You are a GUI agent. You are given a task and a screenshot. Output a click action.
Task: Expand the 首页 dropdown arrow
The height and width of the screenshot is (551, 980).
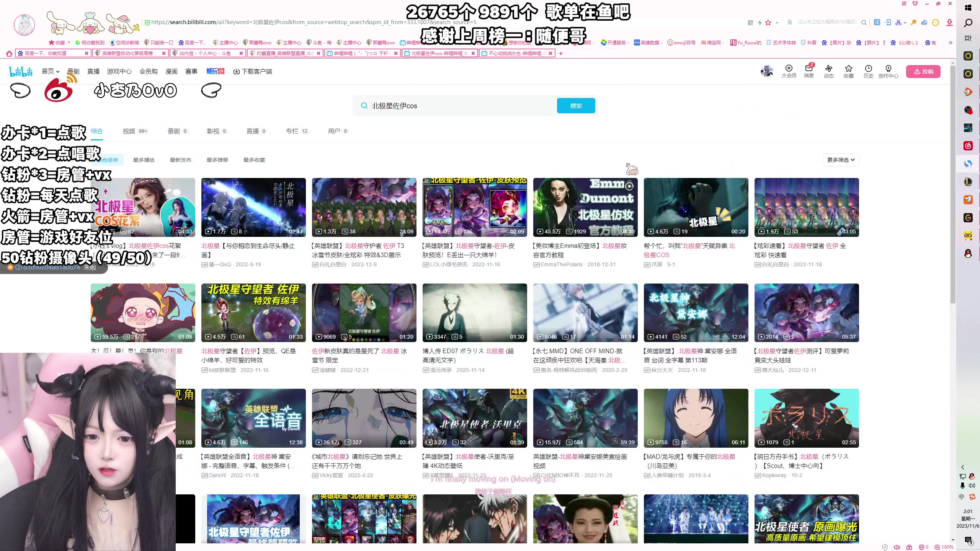click(x=57, y=72)
